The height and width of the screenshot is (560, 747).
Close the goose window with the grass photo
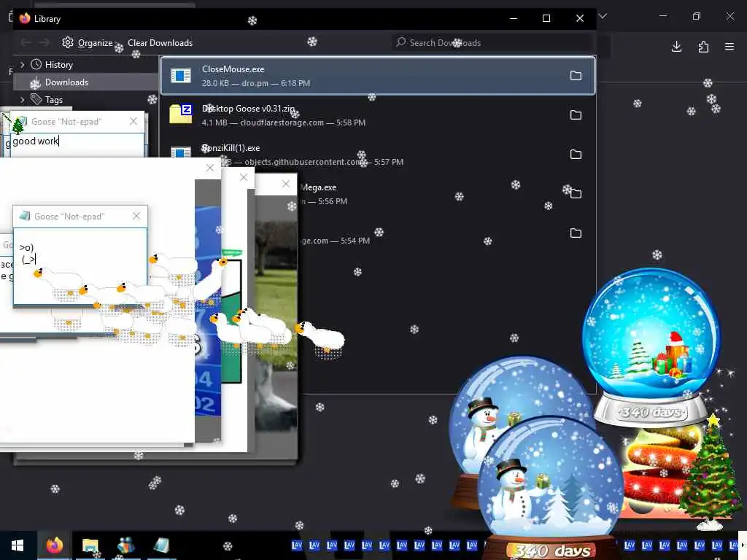[x=286, y=184]
